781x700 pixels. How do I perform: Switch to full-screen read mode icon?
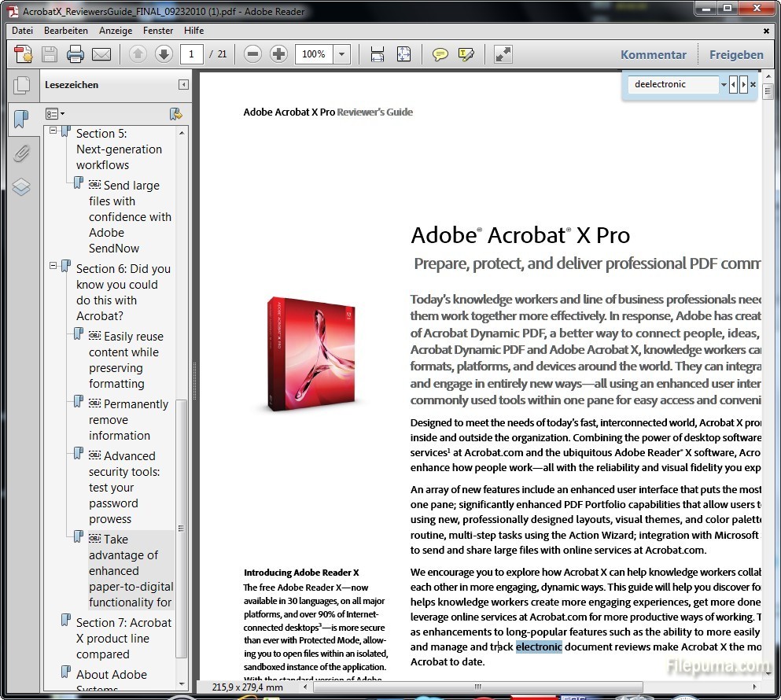point(503,54)
